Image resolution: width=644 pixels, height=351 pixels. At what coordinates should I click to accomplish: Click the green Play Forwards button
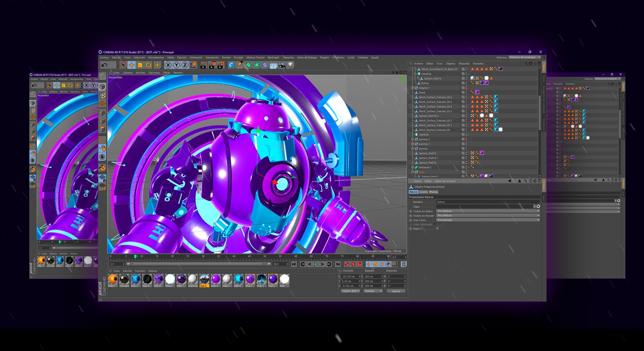click(316, 264)
